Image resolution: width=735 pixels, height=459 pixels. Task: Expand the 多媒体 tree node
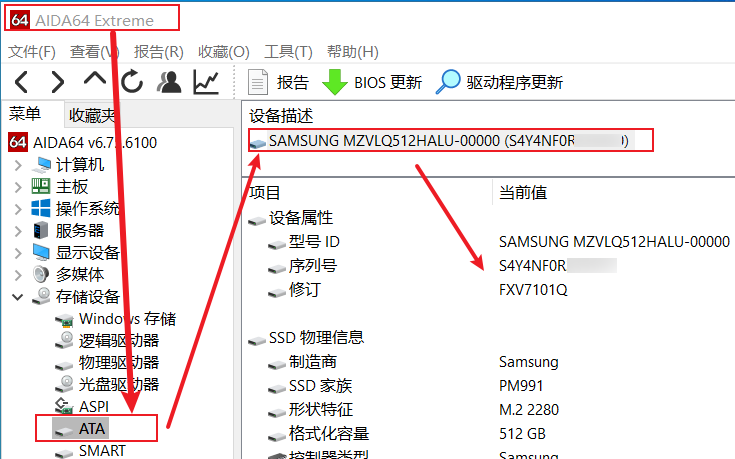pyautogui.click(x=18, y=274)
